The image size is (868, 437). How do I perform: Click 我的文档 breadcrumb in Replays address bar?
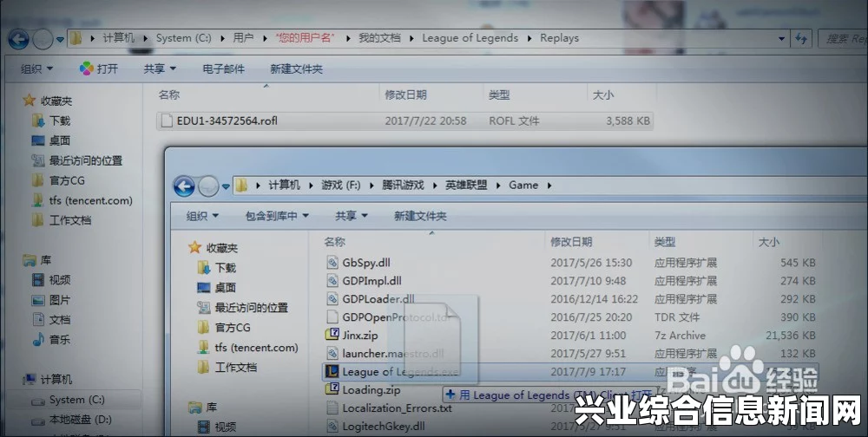pyautogui.click(x=379, y=38)
